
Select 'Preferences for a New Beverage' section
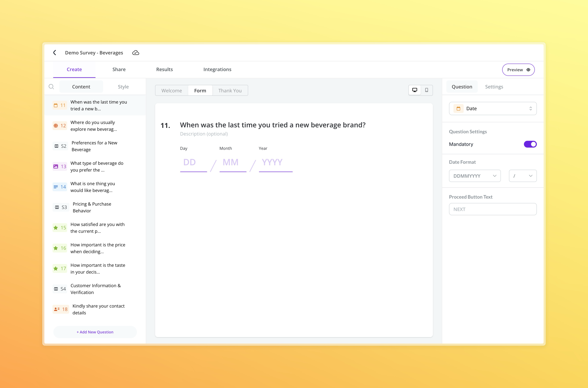(x=95, y=146)
